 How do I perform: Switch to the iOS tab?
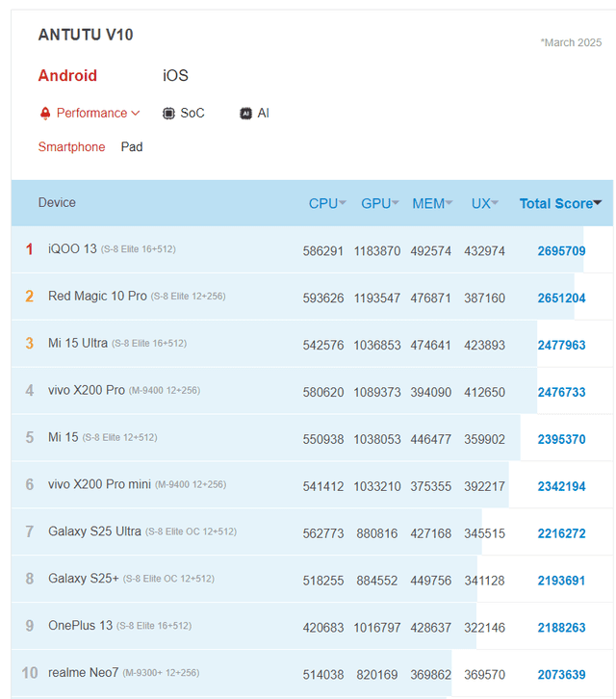(175, 75)
